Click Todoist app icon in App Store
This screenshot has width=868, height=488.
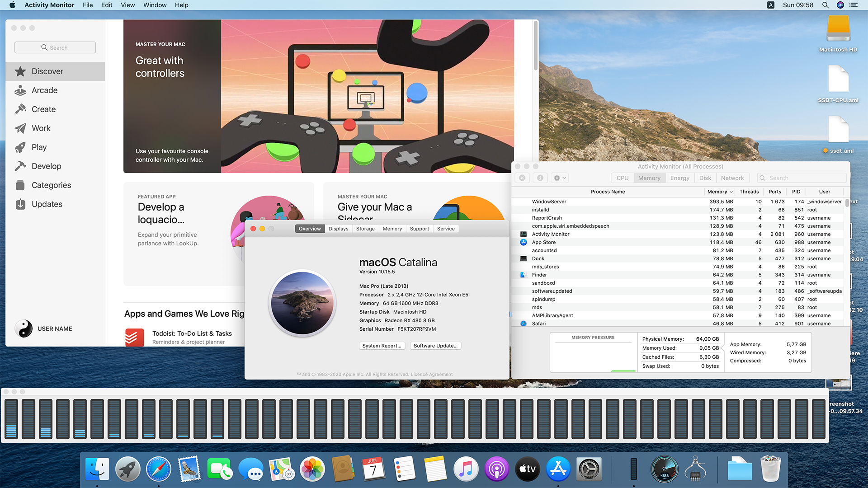click(x=135, y=338)
